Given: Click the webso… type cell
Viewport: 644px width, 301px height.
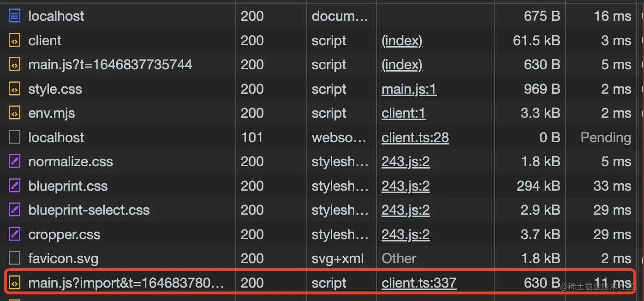Looking at the screenshot, I should (x=340, y=138).
